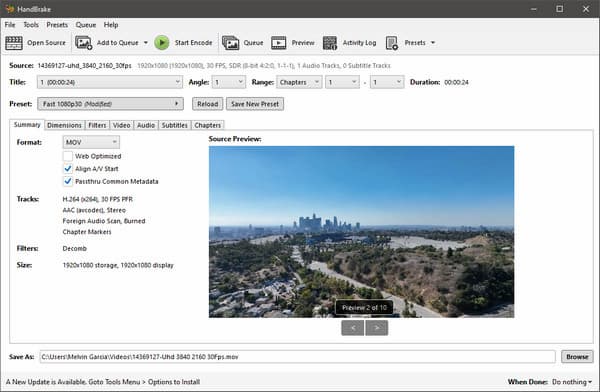Click the Open Source film icon
The width and height of the screenshot is (600, 392).
pos(14,43)
